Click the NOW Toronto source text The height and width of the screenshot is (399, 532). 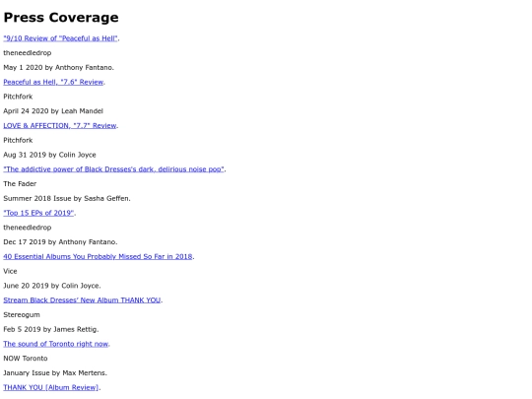(x=26, y=359)
